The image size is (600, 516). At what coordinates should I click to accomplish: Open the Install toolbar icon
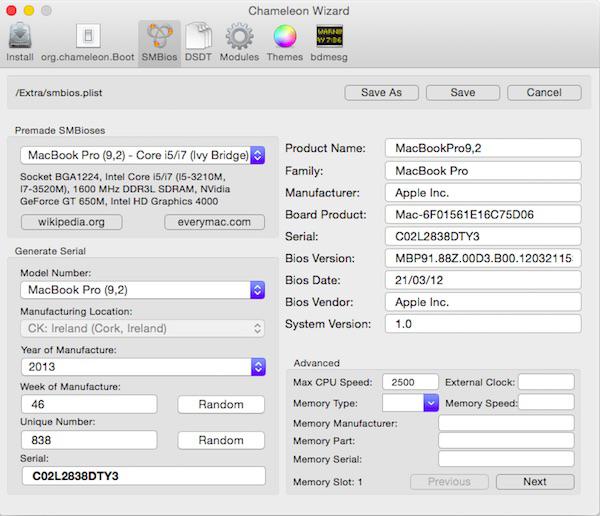[x=20, y=42]
